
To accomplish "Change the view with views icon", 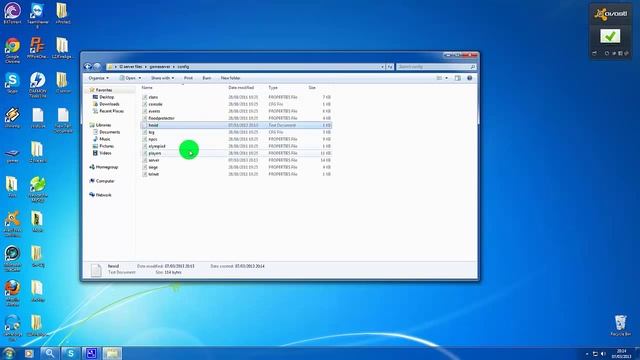I will pos(439,78).
